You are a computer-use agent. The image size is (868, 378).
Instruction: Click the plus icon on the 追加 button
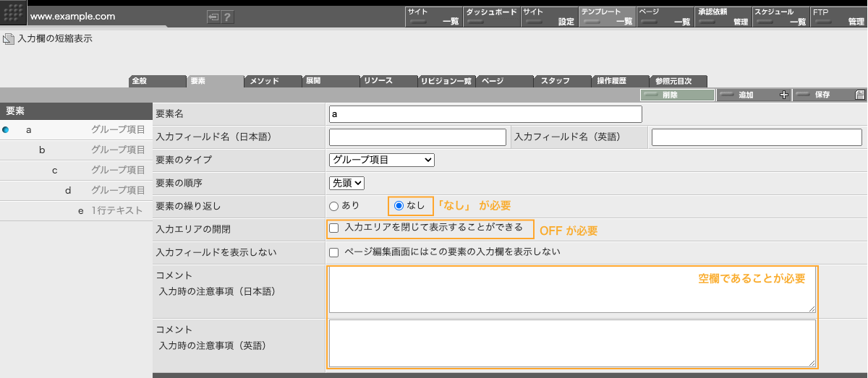783,95
